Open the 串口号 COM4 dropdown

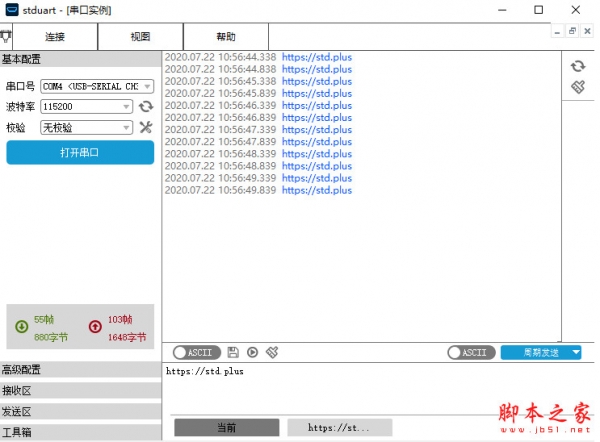pyautogui.click(x=97, y=86)
